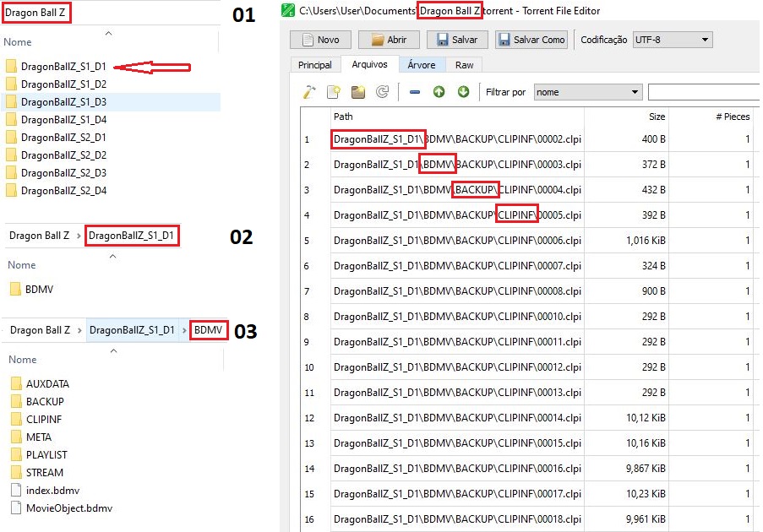Select path row ending 00010.clpi

[x=457, y=317]
